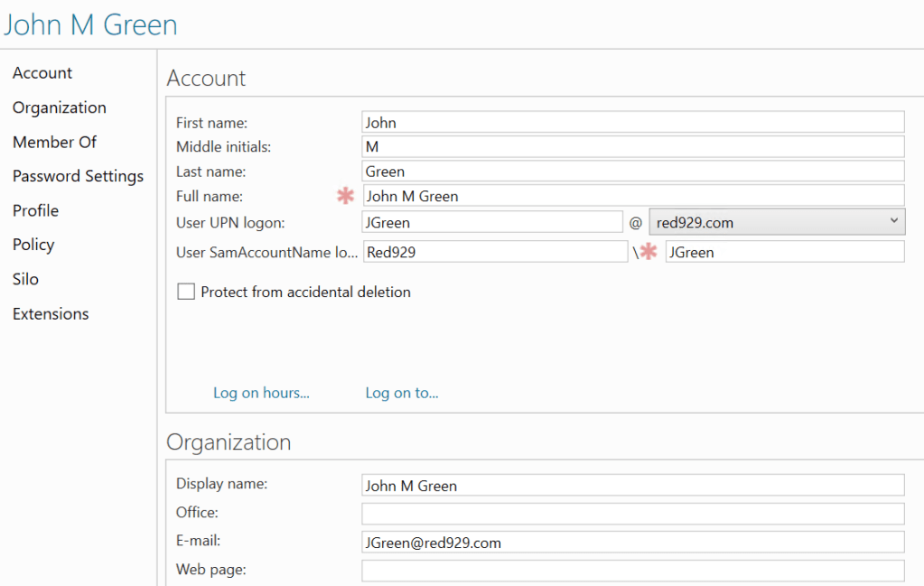
Task: Open the Account section in sidebar
Action: click(x=42, y=73)
